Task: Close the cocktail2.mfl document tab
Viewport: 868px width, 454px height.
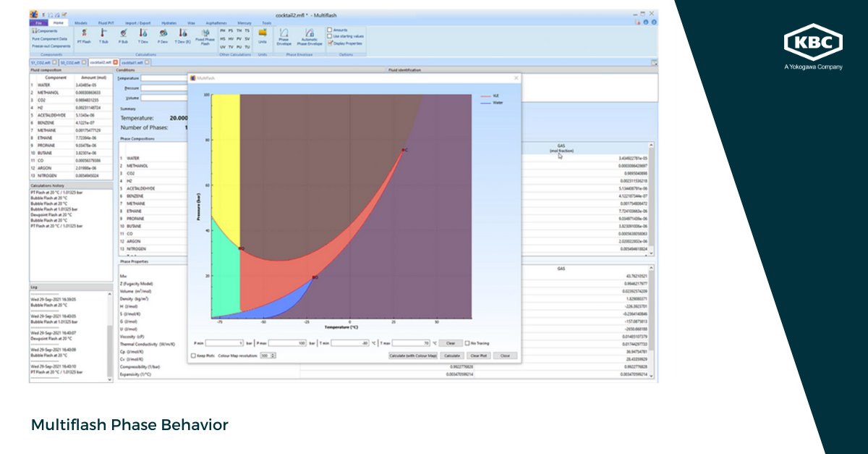Action: coord(115,62)
